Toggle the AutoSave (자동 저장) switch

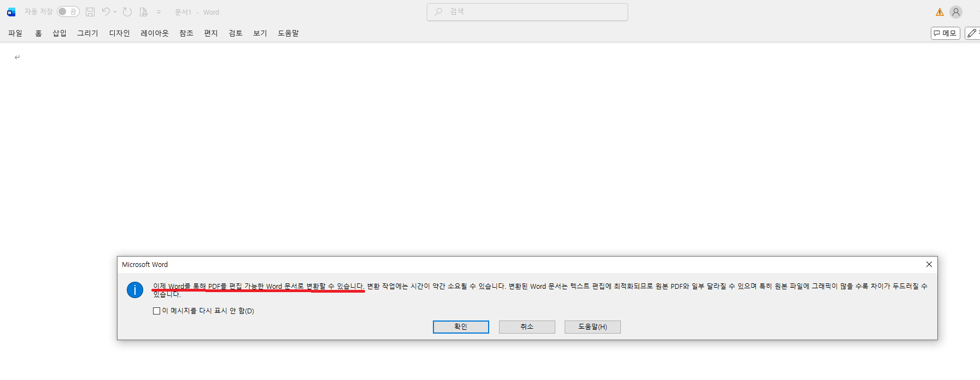[x=68, y=11]
